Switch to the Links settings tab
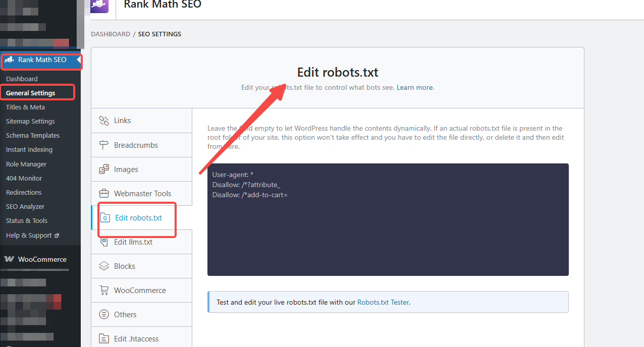This screenshot has width=644, height=347. pyautogui.click(x=142, y=121)
